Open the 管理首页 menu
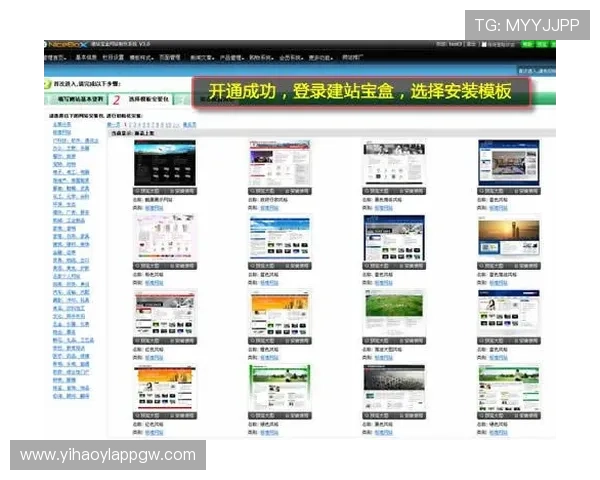This screenshot has height=480, width=600. tap(56, 58)
